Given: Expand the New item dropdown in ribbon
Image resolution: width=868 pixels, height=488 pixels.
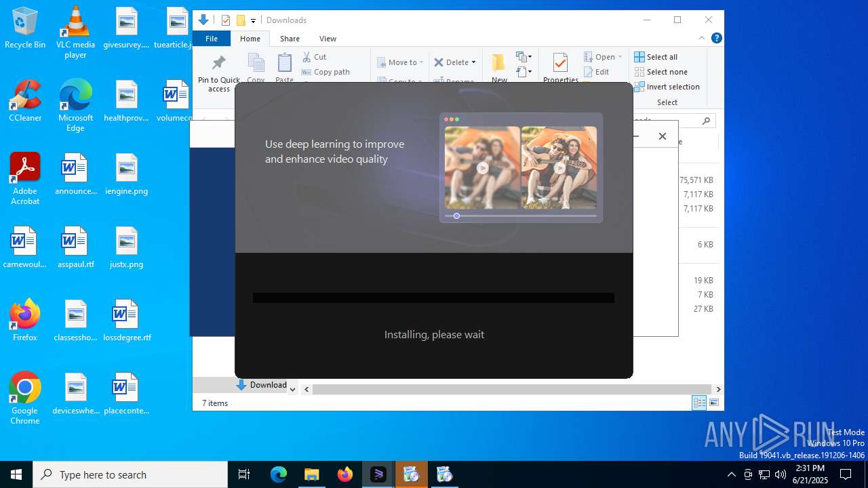Looking at the screenshot, I should 524,57.
